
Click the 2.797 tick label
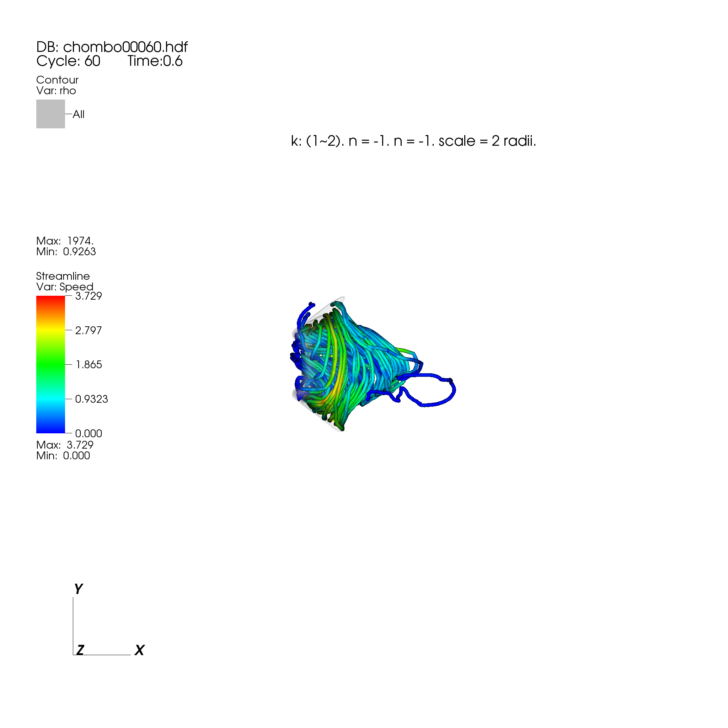89,331
